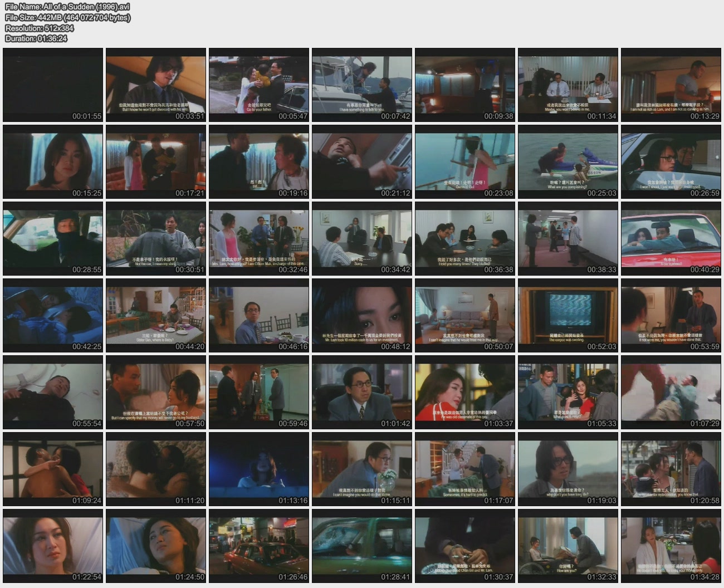The height and width of the screenshot is (588, 724).
Task: Open the taxi street scene at 01:26:46
Action: pyautogui.click(x=259, y=546)
